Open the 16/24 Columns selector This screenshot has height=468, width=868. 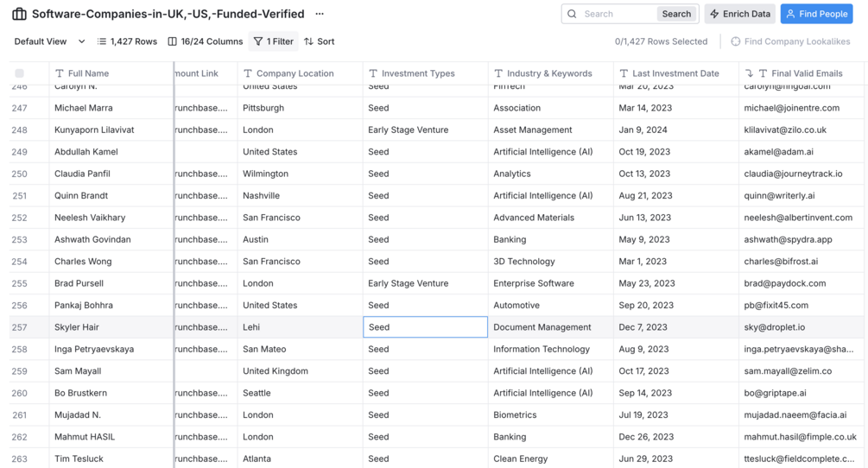point(206,41)
